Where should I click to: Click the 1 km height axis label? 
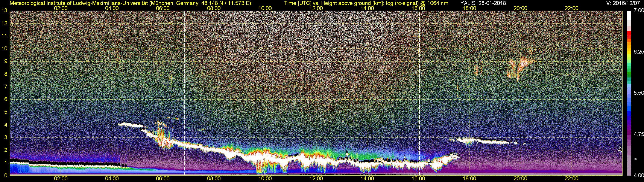click(x=6, y=163)
